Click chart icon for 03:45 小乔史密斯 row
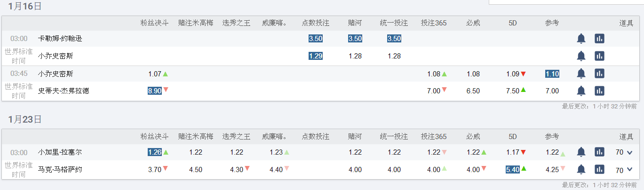The width and height of the screenshot is (644, 190). (x=599, y=74)
